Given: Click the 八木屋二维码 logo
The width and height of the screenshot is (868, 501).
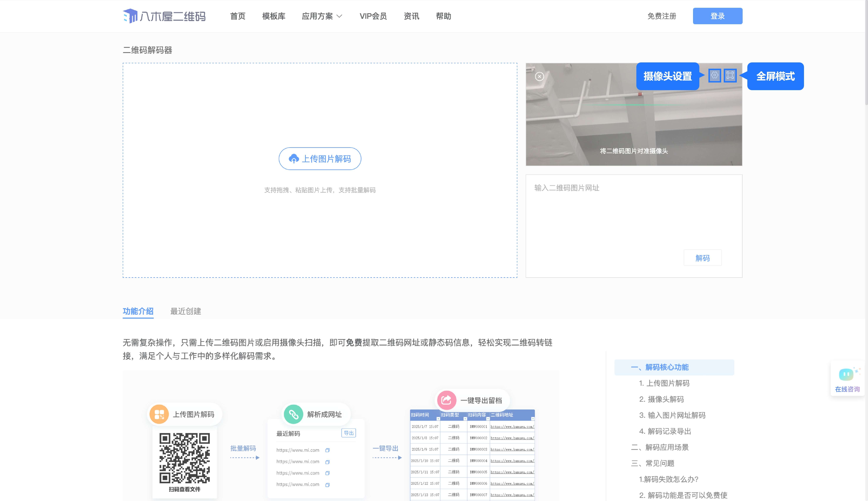Looking at the screenshot, I should [x=164, y=16].
